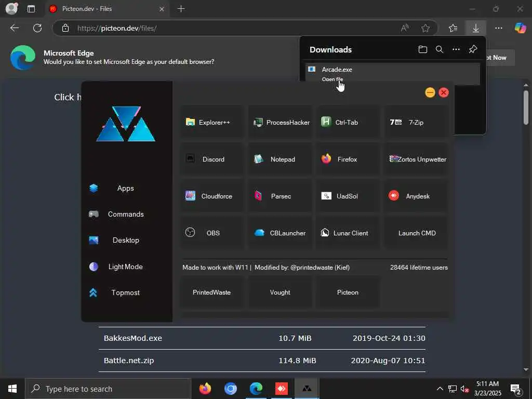Screen dimensions: 532x399
Task: Click the Edge downloads toolbar button
Action: click(x=476, y=28)
